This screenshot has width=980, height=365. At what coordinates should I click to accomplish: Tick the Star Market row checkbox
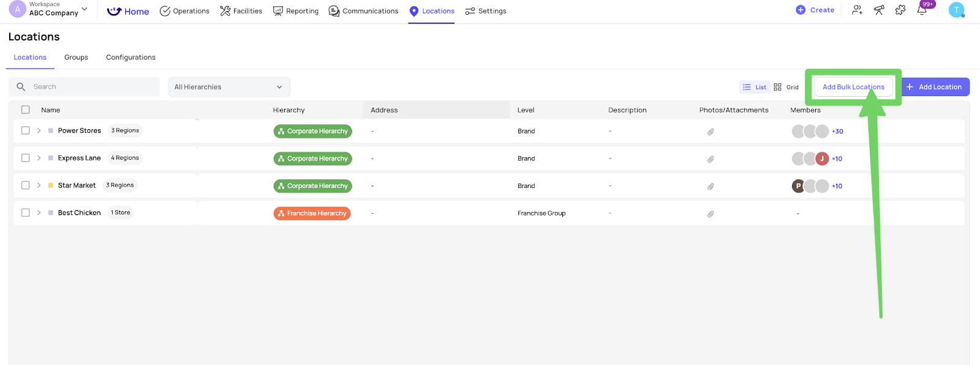pos(26,185)
